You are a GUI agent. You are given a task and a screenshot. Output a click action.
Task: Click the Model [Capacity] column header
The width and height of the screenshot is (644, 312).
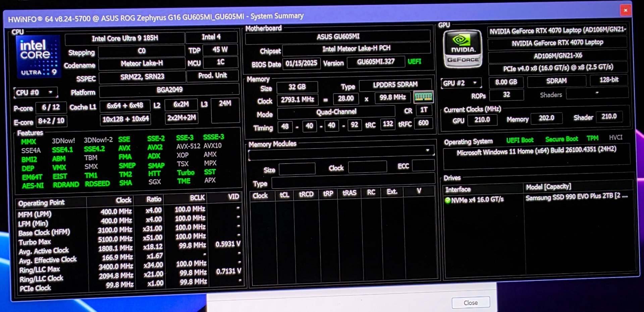(578, 187)
